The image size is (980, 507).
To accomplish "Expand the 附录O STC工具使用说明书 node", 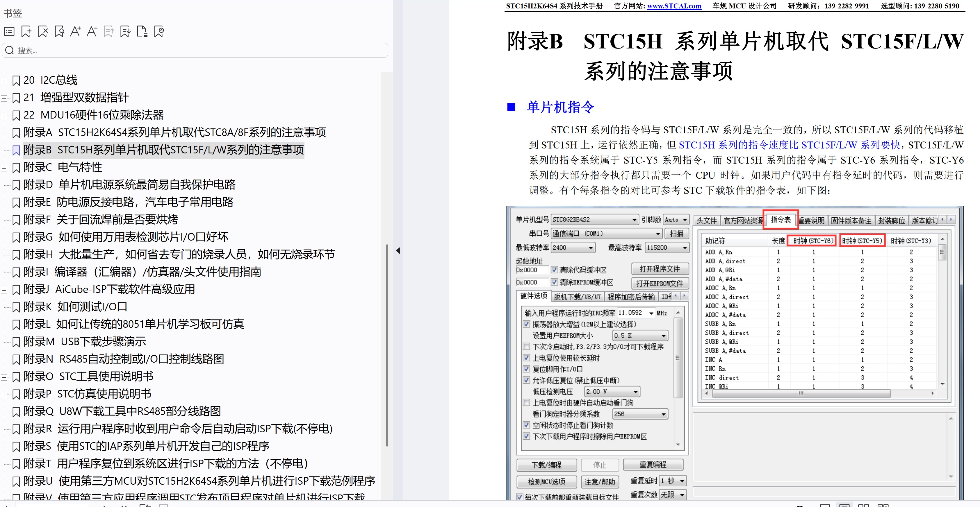I will tap(4, 377).
